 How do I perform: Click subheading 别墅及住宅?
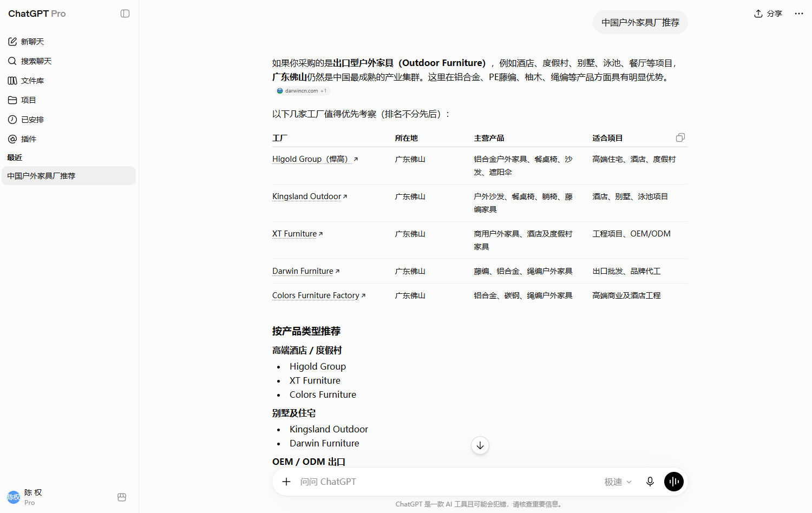pyautogui.click(x=294, y=413)
